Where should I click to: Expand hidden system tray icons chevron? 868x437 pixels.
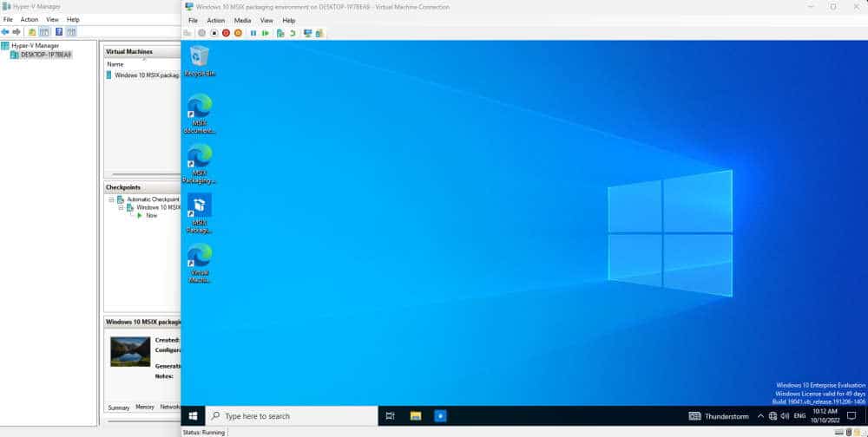[760, 416]
